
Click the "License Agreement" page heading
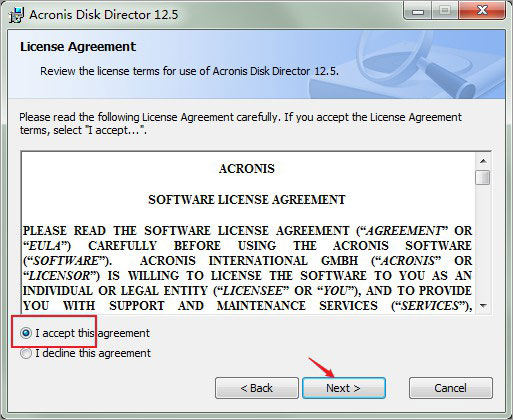(x=78, y=47)
